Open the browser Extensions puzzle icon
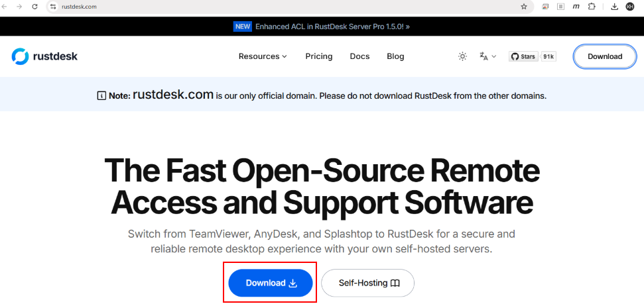644x306 pixels. coord(592,7)
